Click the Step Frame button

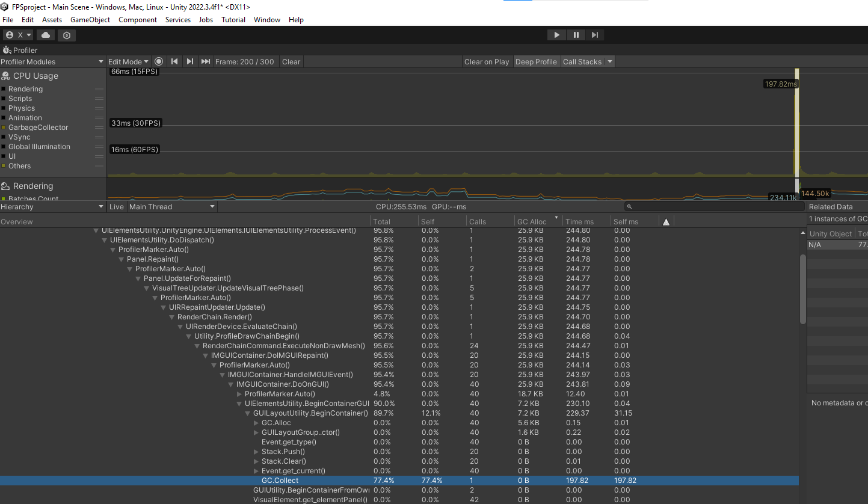click(x=595, y=34)
